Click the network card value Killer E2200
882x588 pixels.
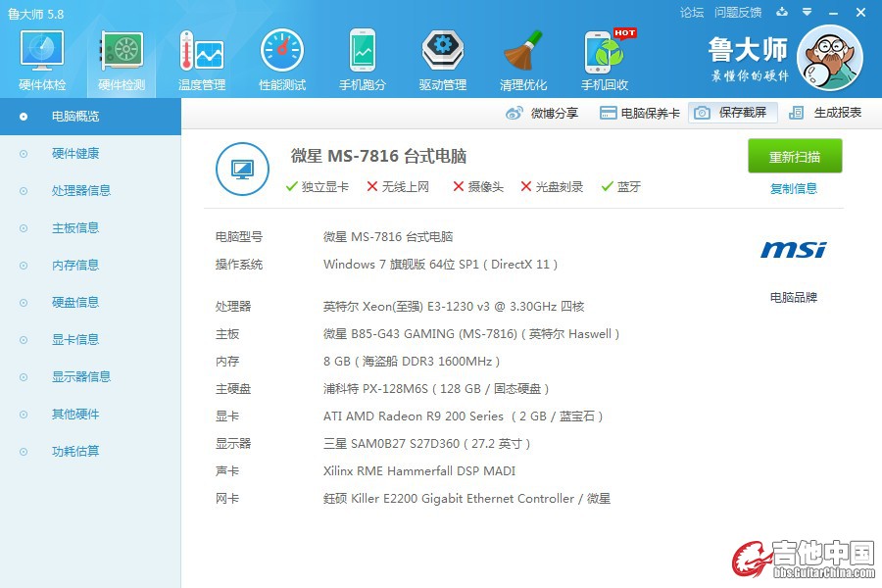pos(466,499)
